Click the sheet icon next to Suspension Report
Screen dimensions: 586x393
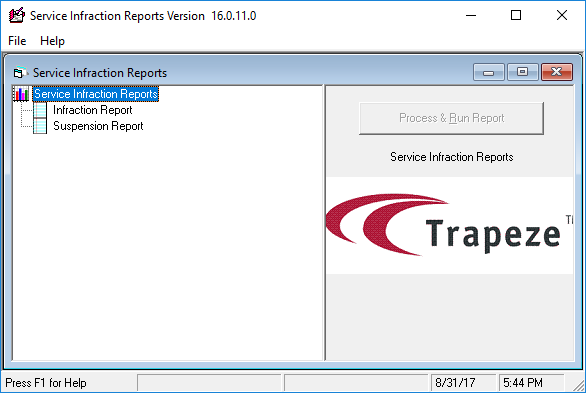coord(40,126)
